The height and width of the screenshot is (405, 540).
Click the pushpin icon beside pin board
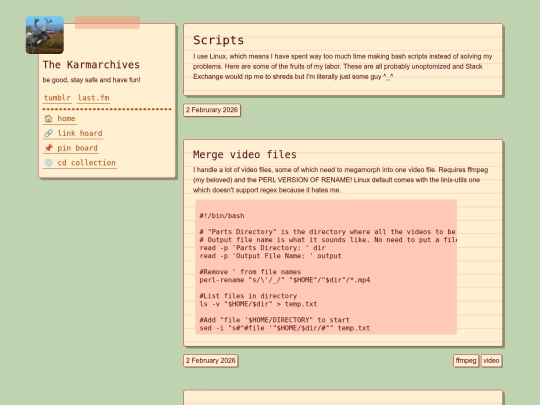click(x=48, y=148)
